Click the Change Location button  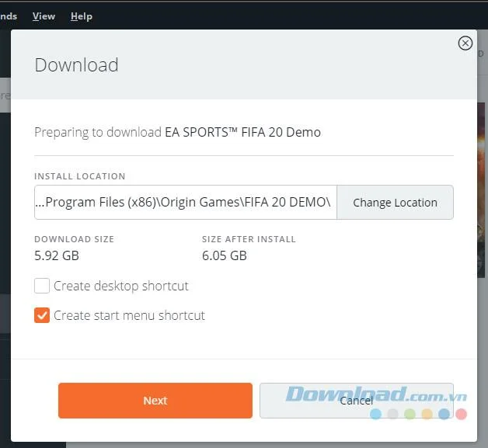(x=395, y=203)
